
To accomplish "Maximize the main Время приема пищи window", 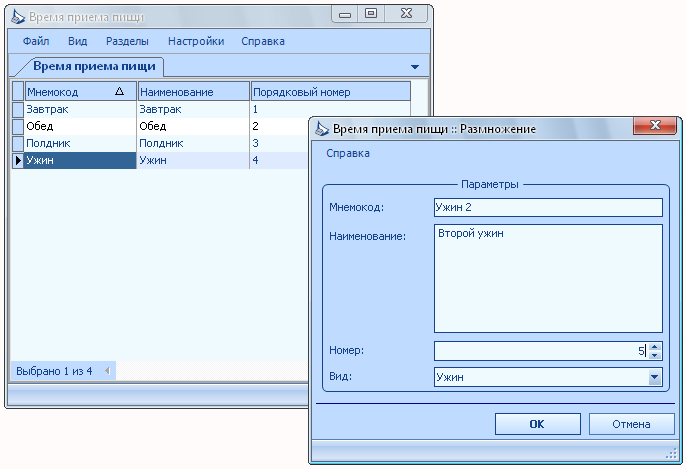I will pyautogui.click(x=371, y=14).
